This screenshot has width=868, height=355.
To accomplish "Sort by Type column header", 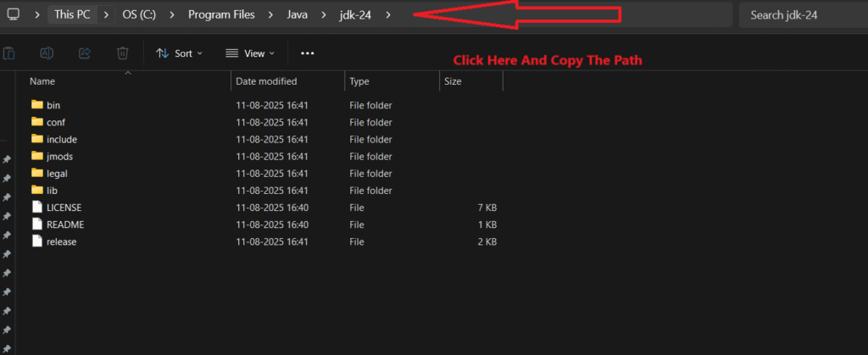I will coord(359,81).
